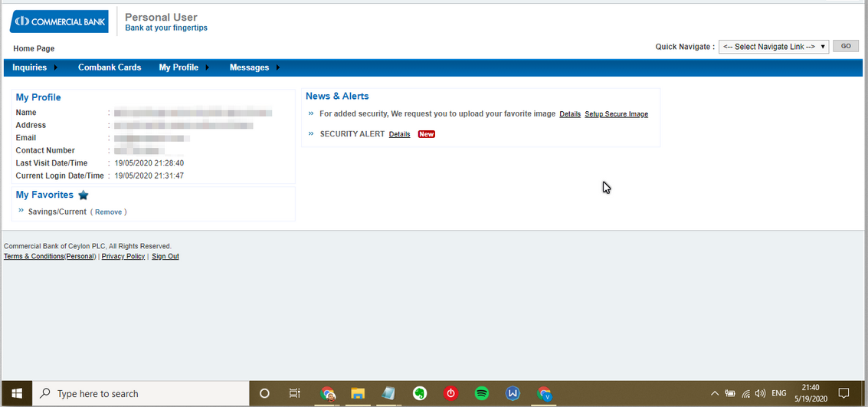The width and height of the screenshot is (868, 407).
Task: Open Terms & Conditions(Personal) link
Action: pos(50,256)
